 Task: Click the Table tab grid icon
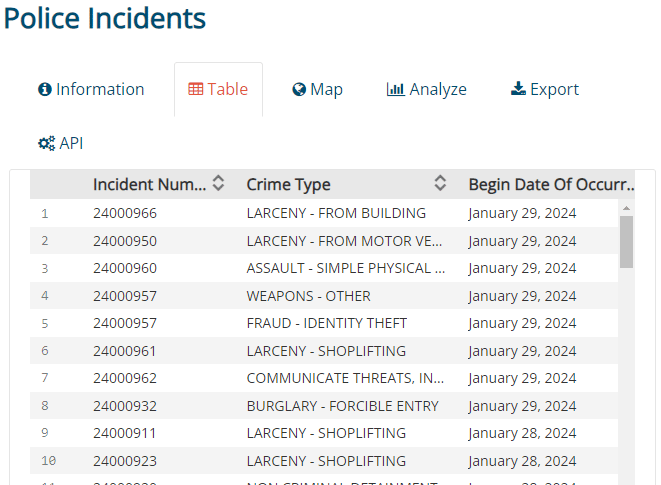[196, 90]
